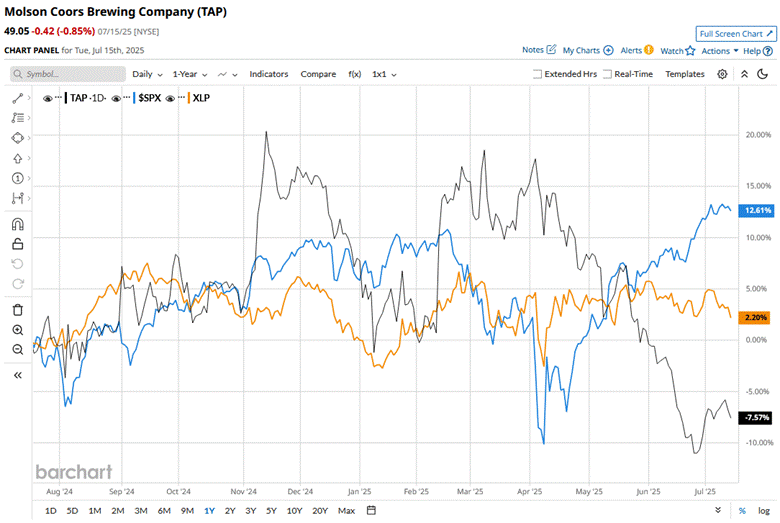Add to Watch list star
The image size is (780, 523).
pos(690,50)
